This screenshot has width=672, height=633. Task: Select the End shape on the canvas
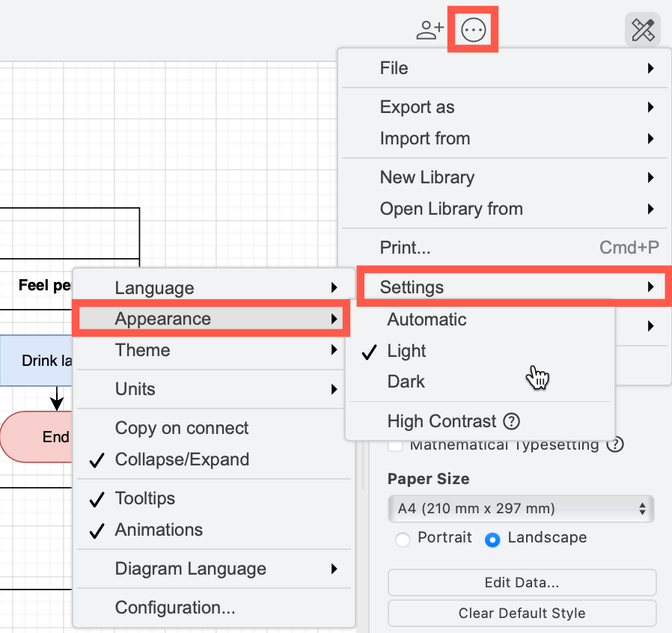pyautogui.click(x=56, y=436)
